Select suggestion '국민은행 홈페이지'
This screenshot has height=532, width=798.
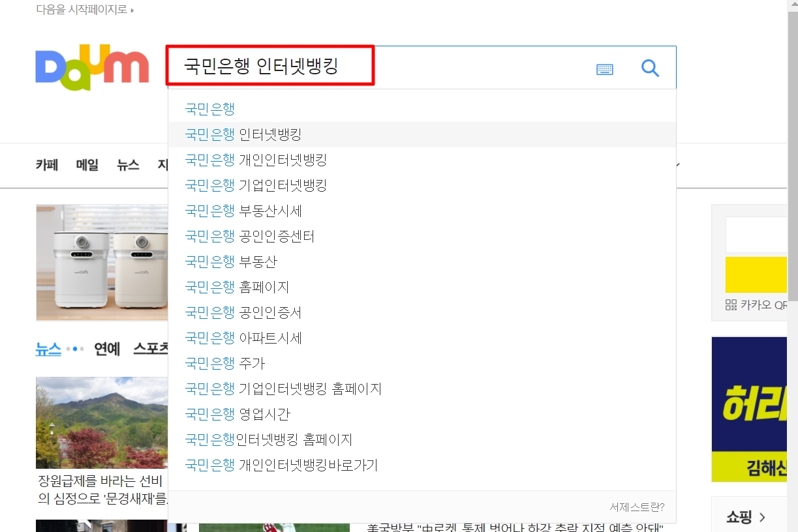point(422,287)
